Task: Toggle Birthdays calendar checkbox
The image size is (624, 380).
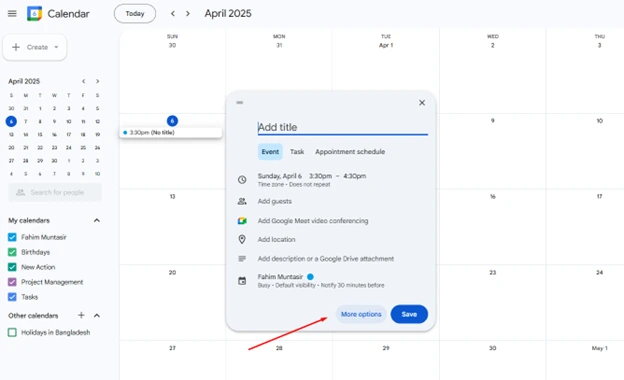Action: click(12, 252)
